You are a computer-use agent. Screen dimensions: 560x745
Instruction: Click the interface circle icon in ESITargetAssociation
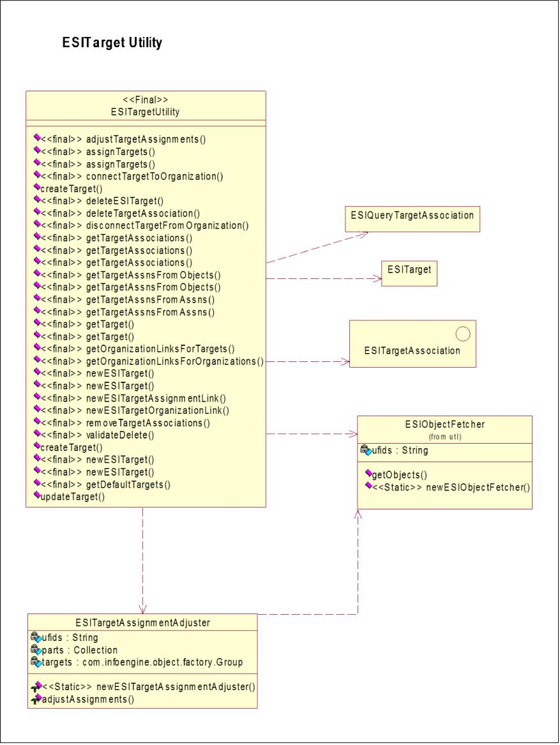[463, 335]
